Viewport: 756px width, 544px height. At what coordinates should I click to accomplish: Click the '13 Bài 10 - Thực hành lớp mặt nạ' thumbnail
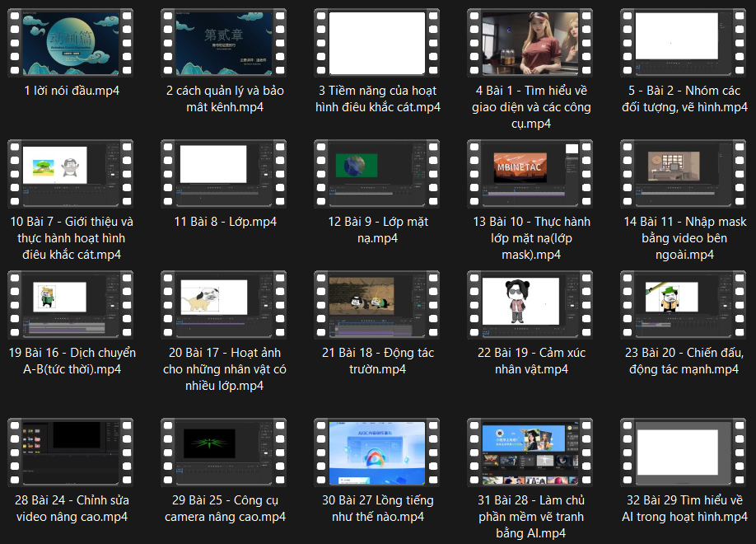point(530,173)
